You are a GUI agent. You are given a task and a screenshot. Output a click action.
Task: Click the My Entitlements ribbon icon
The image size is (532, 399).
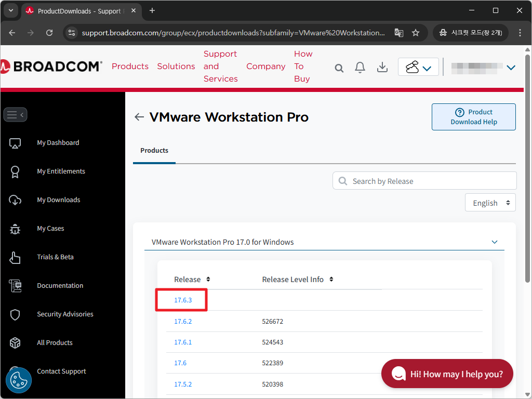click(15, 171)
